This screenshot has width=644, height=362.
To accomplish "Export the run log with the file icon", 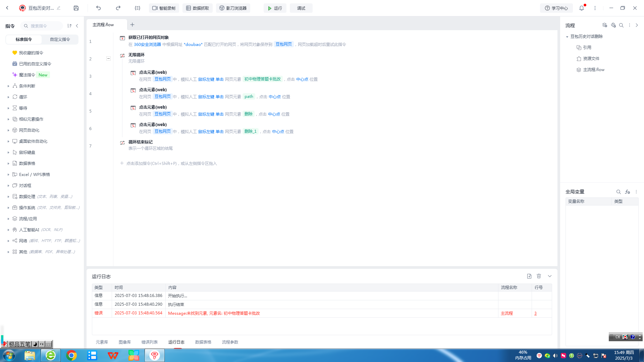I will coord(529,276).
